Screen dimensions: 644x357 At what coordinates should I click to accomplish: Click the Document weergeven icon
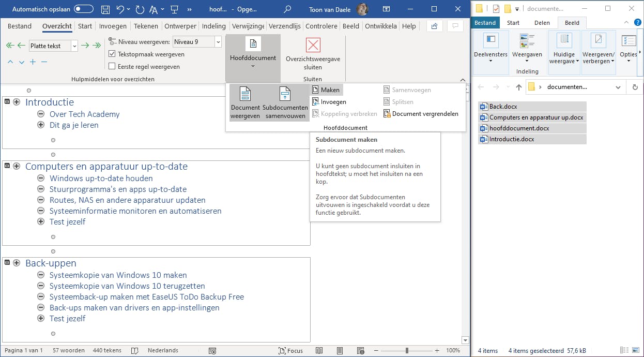coord(245,94)
